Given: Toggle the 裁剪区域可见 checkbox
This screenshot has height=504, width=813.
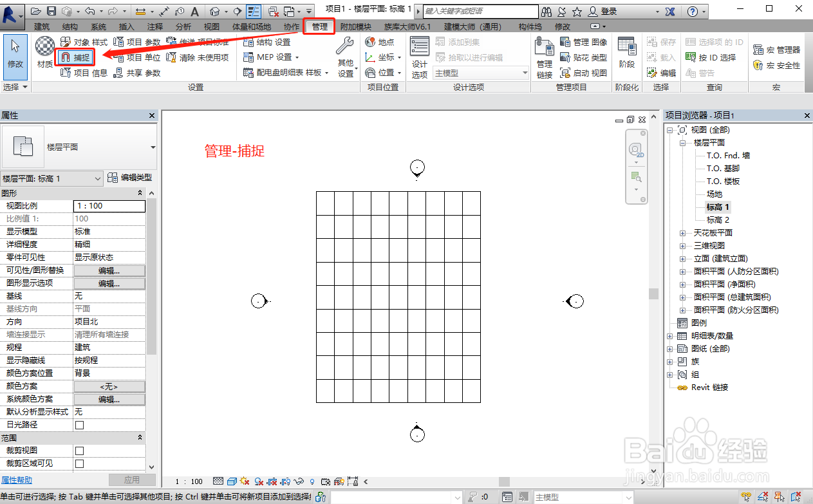Looking at the screenshot, I should (x=80, y=463).
